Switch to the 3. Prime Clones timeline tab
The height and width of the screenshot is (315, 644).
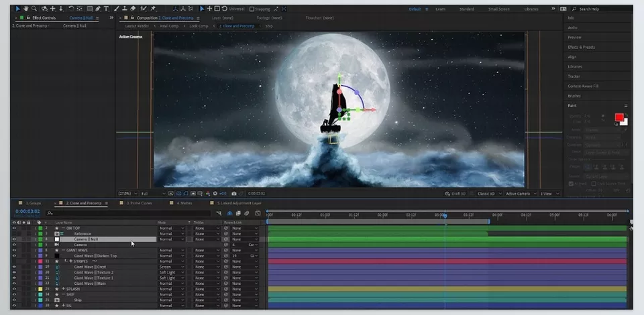coord(140,203)
